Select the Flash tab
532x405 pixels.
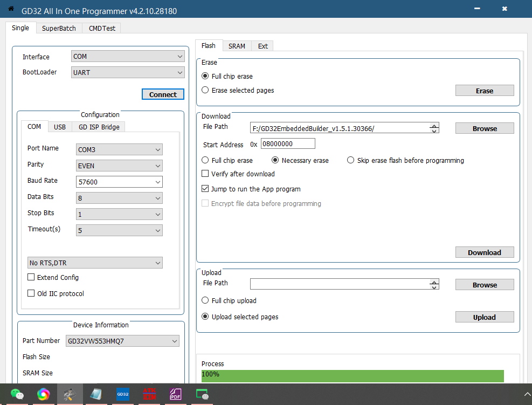click(208, 45)
